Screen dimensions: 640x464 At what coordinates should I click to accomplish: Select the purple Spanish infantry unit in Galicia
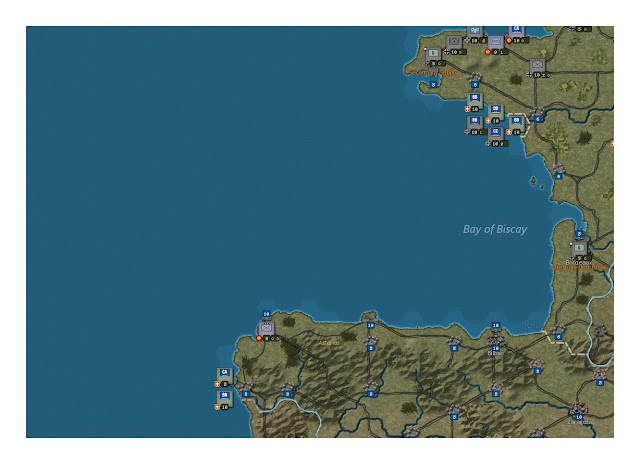266,328
